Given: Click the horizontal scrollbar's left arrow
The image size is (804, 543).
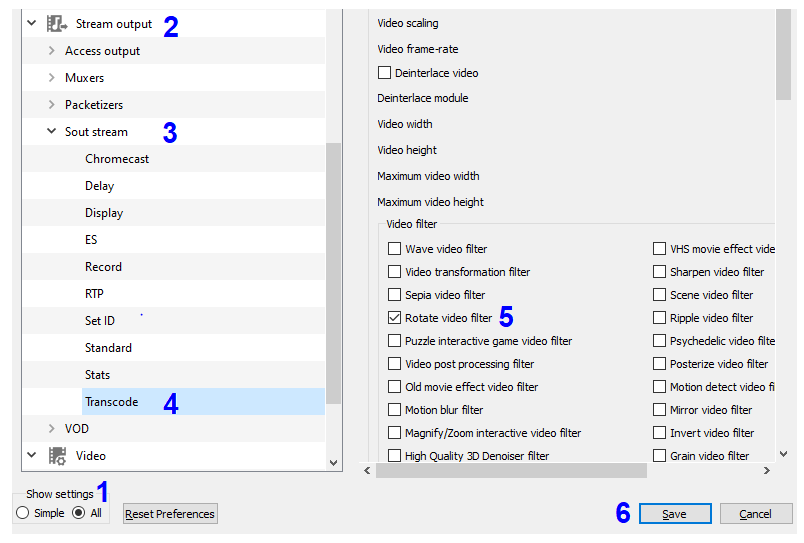Looking at the screenshot, I should pyautogui.click(x=367, y=470).
